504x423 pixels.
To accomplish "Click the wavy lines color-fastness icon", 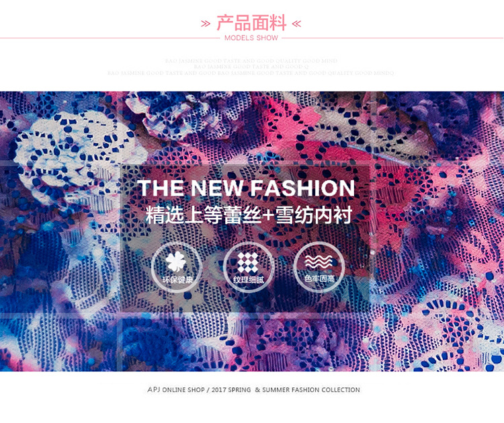I will [x=319, y=262].
